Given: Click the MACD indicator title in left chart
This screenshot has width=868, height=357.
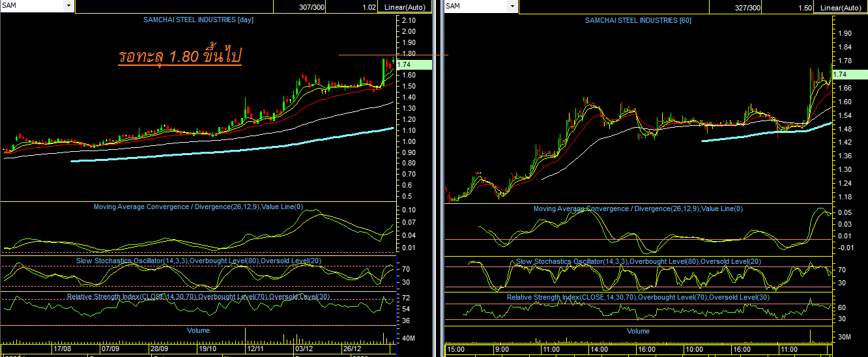Looking at the screenshot, I should 199,207.
